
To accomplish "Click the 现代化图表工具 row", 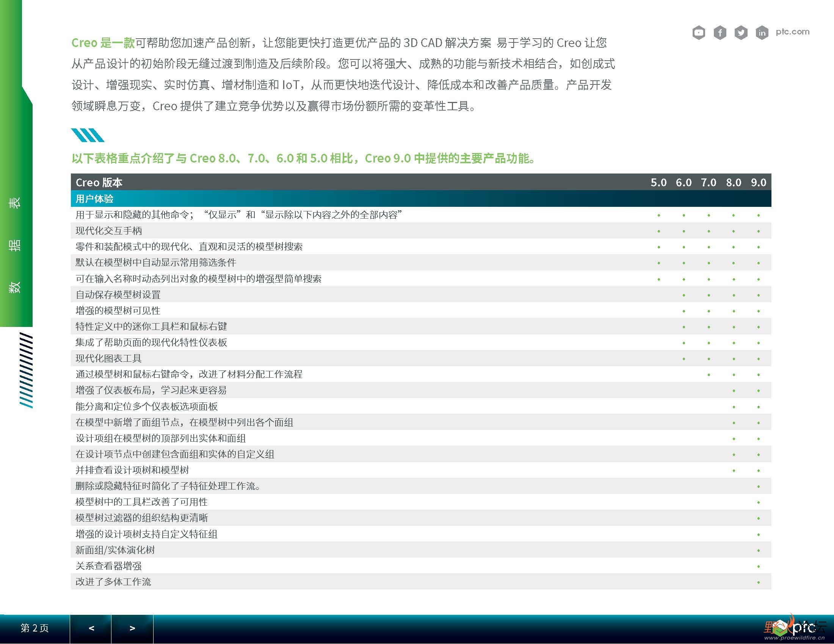I will (x=421, y=358).
